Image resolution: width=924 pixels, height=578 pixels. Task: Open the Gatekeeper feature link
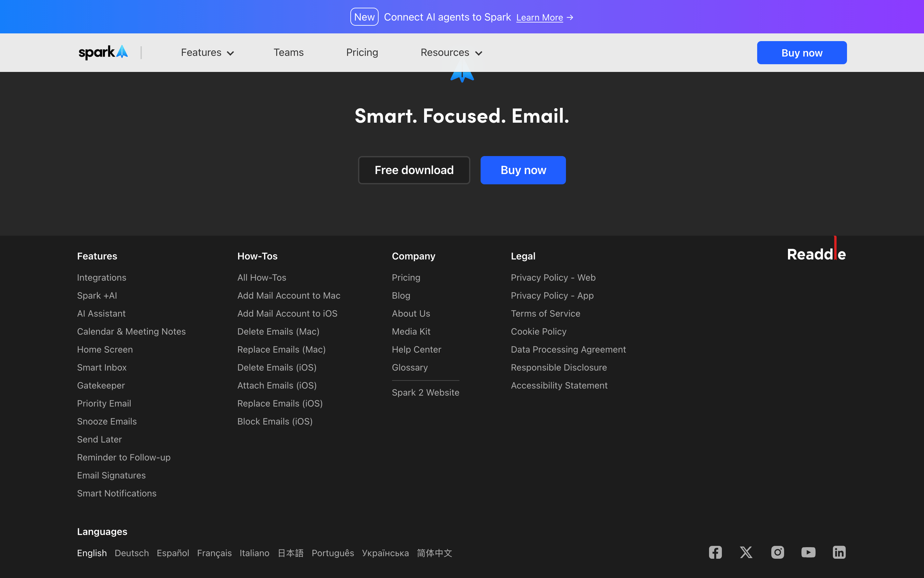click(x=101, y=385)
